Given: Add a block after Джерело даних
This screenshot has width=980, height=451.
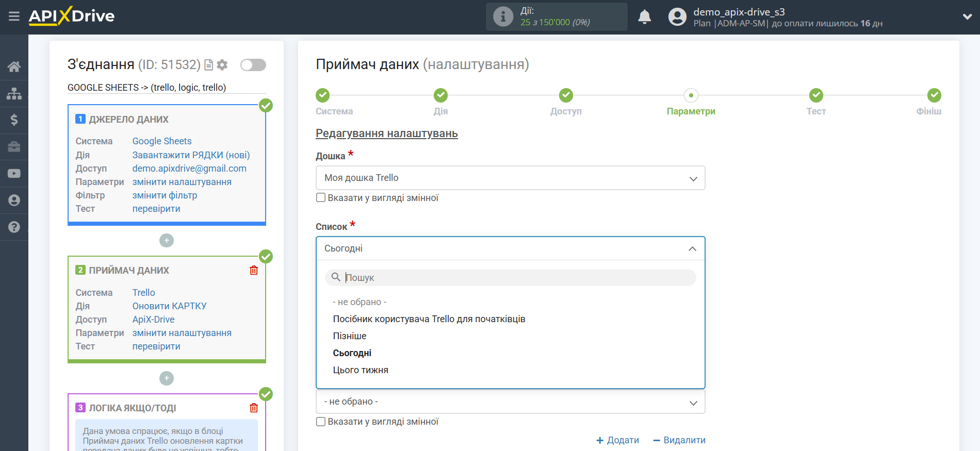Looking at the screenshot, I should click(x=167, y=241).
